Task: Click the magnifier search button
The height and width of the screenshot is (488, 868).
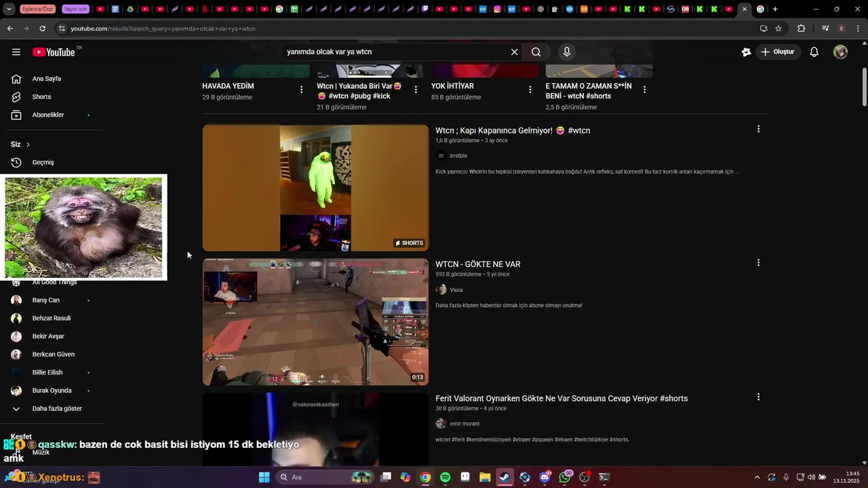Action: tap(536, 52)
